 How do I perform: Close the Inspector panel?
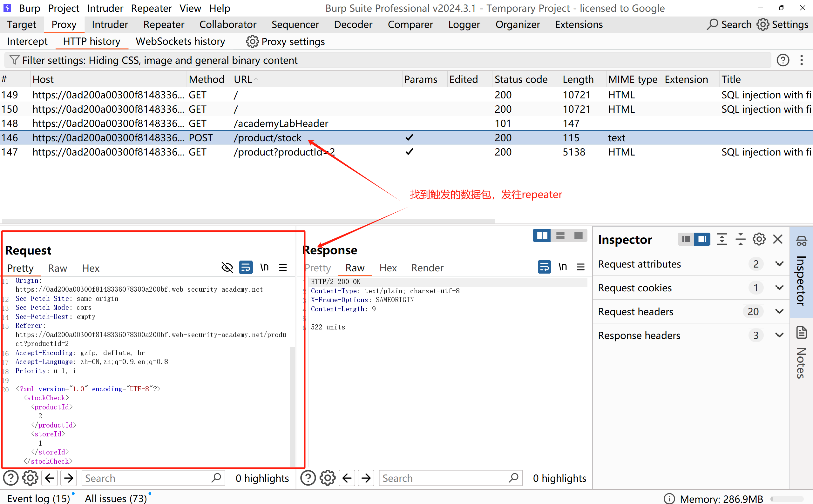tap(778, 239)
